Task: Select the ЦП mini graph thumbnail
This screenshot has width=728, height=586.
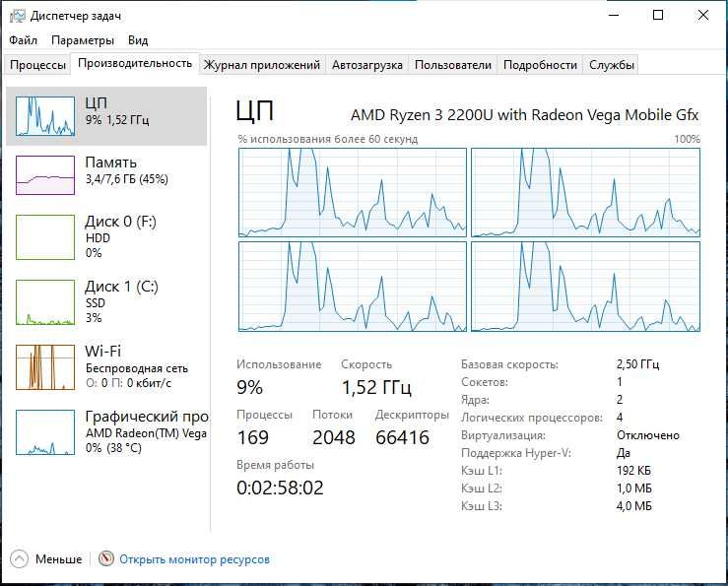Action: (x=45, y=116)
